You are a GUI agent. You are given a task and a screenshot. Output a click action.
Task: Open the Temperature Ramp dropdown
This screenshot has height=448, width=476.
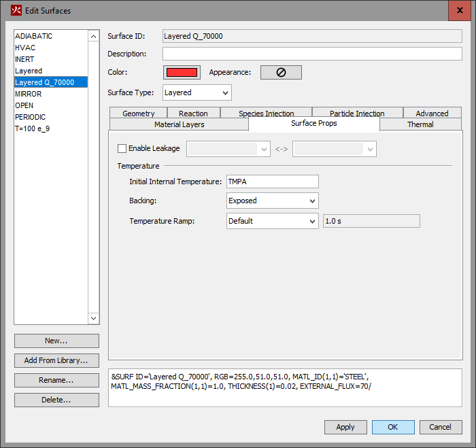coord(272,221)
